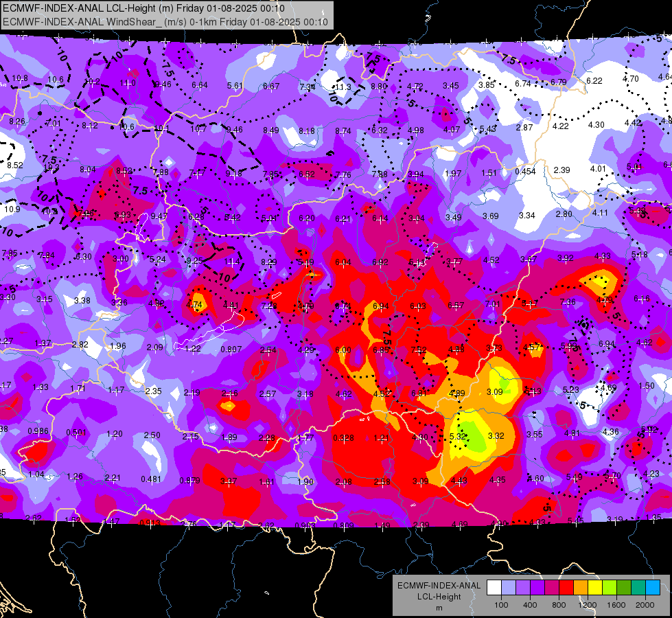Viewport: 672px width, 618px height.
Task: Select the dark green legend swatch
Action: (623, 587)
